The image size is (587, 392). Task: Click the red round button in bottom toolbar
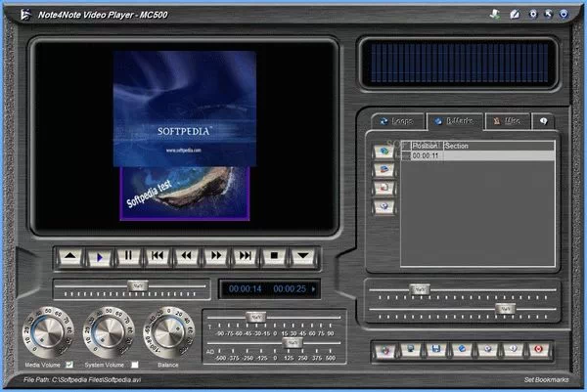pyautogui.click(x=536, y=349)
